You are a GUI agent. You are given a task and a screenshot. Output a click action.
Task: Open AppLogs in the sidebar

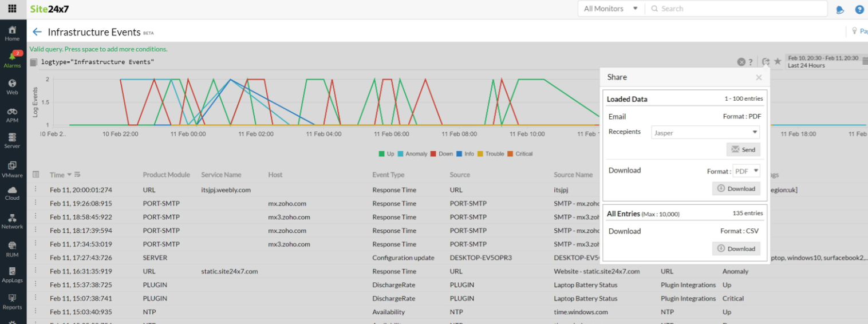pos(12,276)
